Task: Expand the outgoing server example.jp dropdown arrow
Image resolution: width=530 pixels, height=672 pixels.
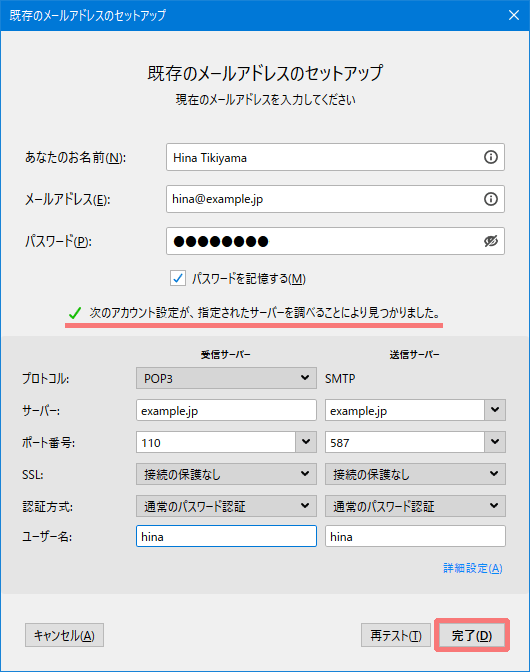Action: point(495,410)
